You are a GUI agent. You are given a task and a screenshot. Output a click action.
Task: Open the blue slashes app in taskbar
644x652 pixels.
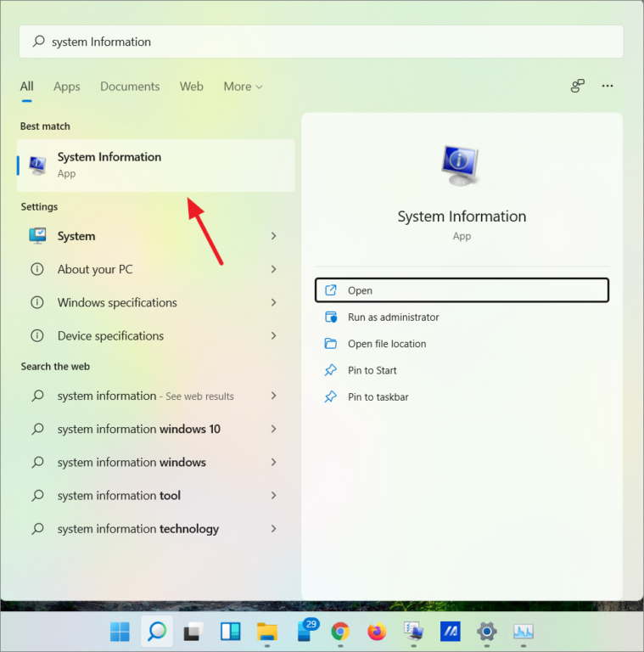(x=451, y=632)
